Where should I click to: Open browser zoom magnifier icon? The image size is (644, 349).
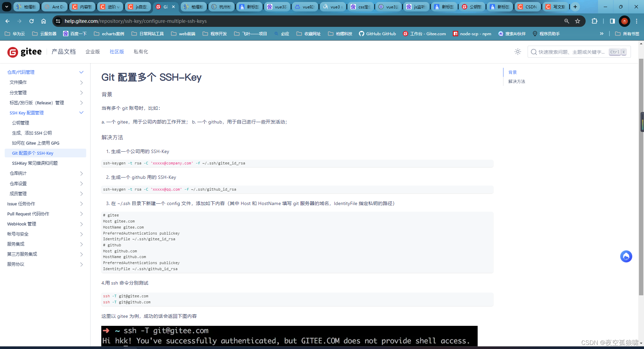(567, 21)
